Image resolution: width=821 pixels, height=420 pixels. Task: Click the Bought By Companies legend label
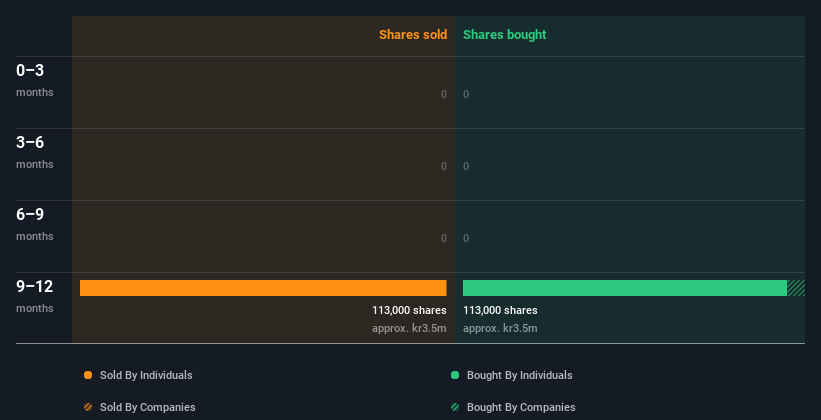pos(521,407)
